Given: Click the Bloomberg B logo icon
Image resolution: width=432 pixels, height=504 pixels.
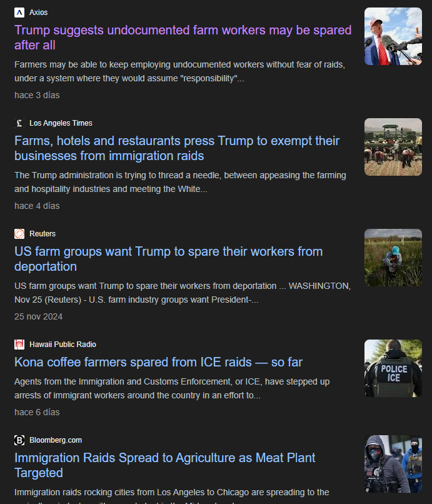Looking at the screenshot, I should tap(19, 440).
